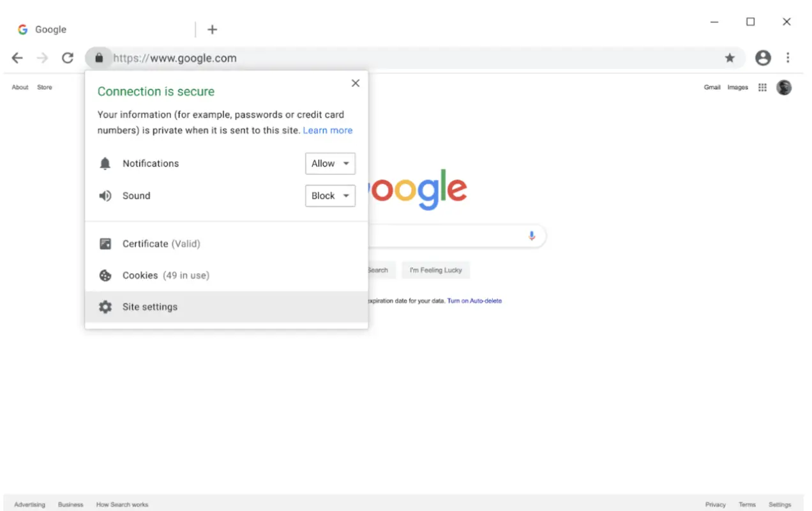Click I'm Feeling Lucky
The image size is (812, 511).
[x=435, y=270]
